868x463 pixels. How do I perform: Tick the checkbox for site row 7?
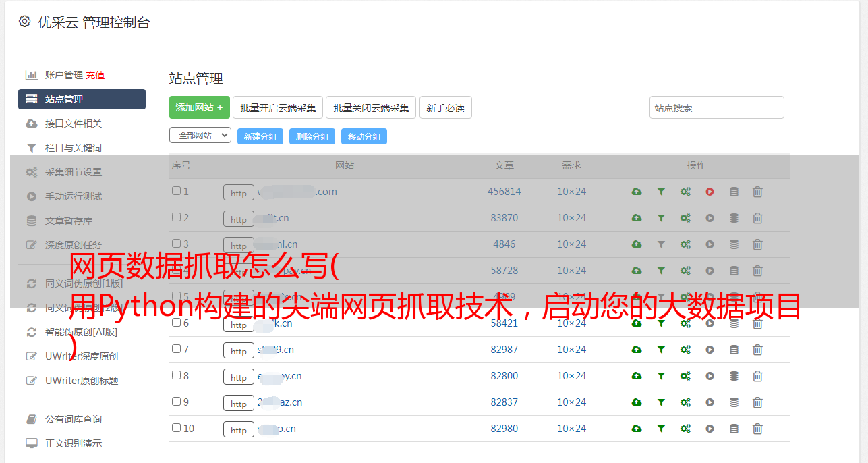(x=176, y=349)
